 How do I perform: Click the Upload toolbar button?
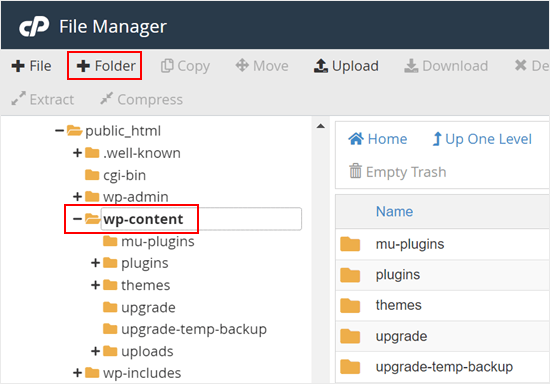click(346, 66)
